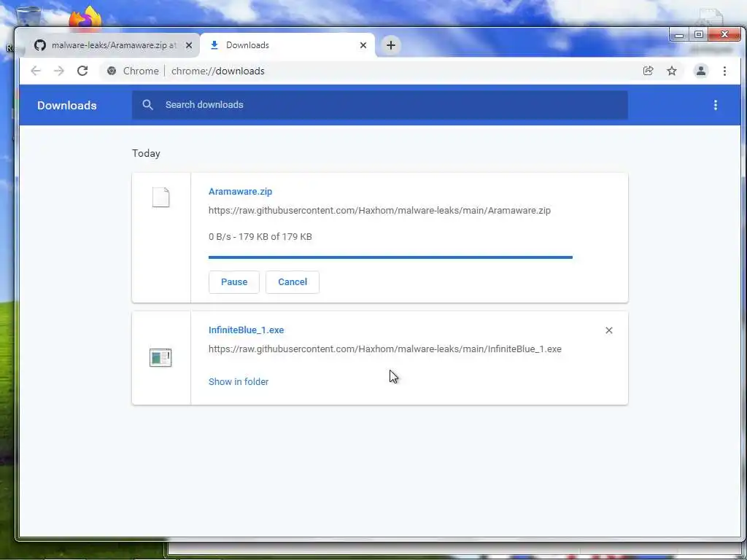Click the Chrome site info icon
The height and width of the screenshot is (560, 747).
(112, 71)
